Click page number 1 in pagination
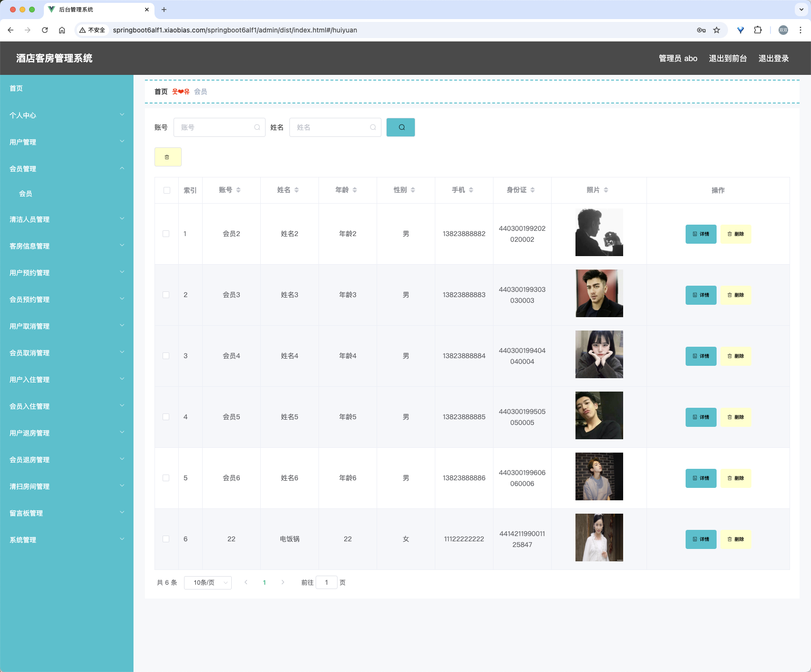This screenshot has height=672, width=811. click(x=265, y=582)
